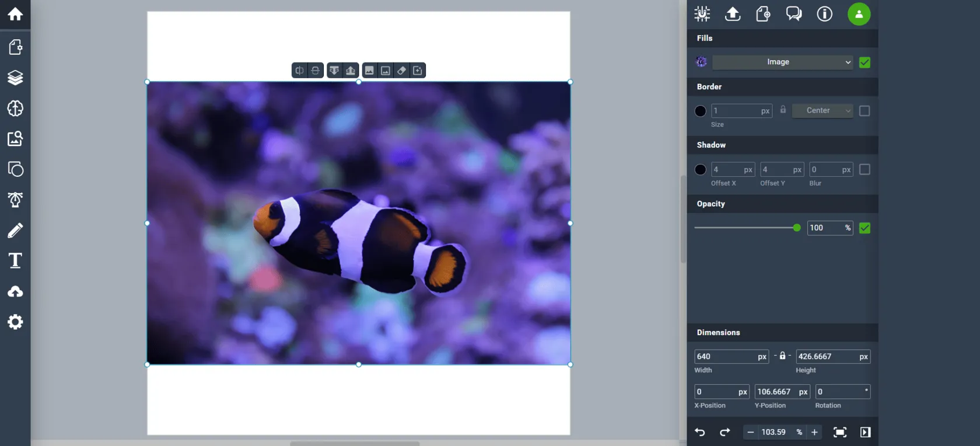The image size is (980, 446).
Task: Click the Home icon in the sidebar
Action: click(x=15, y=14)
